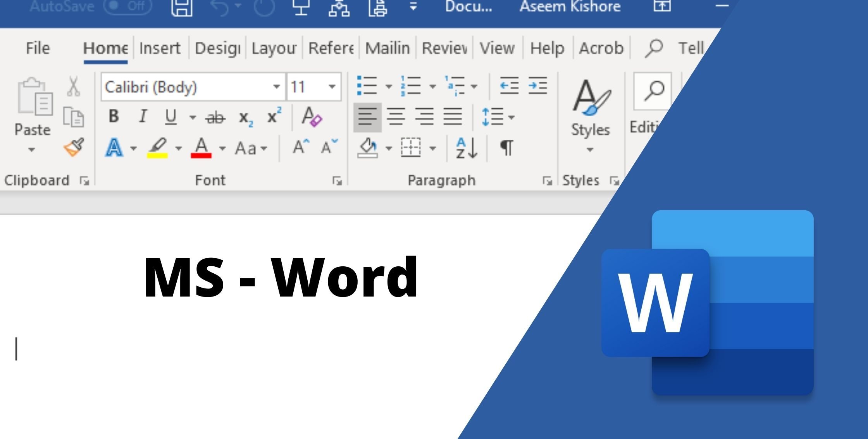Open the Change Case Aa menu
Screen dimensions: 868x439
click(251, 148)
